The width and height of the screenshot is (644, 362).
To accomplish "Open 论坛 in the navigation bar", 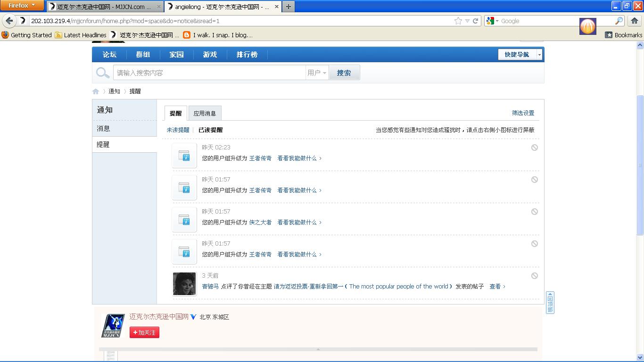I will coord(109,55).
